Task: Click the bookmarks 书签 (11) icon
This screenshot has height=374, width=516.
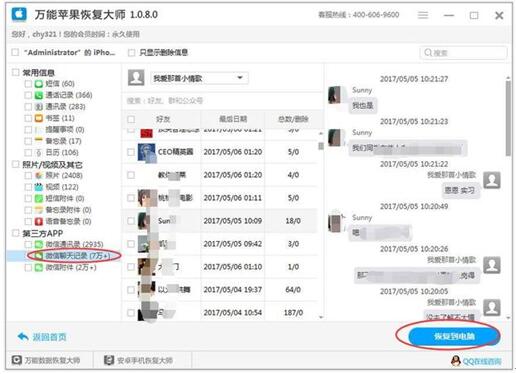Action: (39, 118)
